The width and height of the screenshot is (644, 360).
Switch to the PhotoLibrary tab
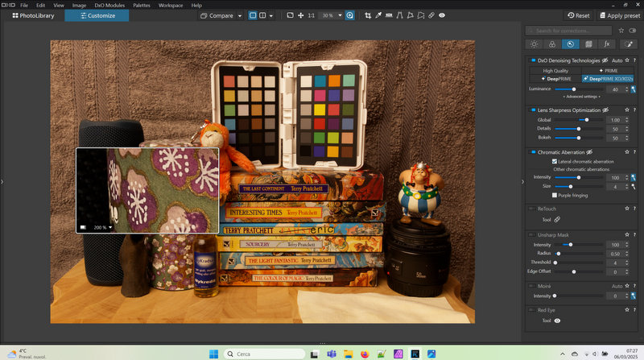[33, 15]
